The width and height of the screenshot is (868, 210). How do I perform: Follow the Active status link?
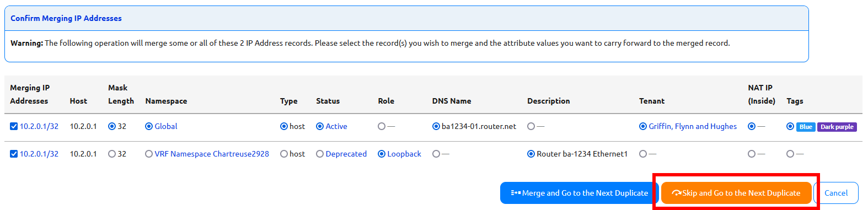(336, 126)
